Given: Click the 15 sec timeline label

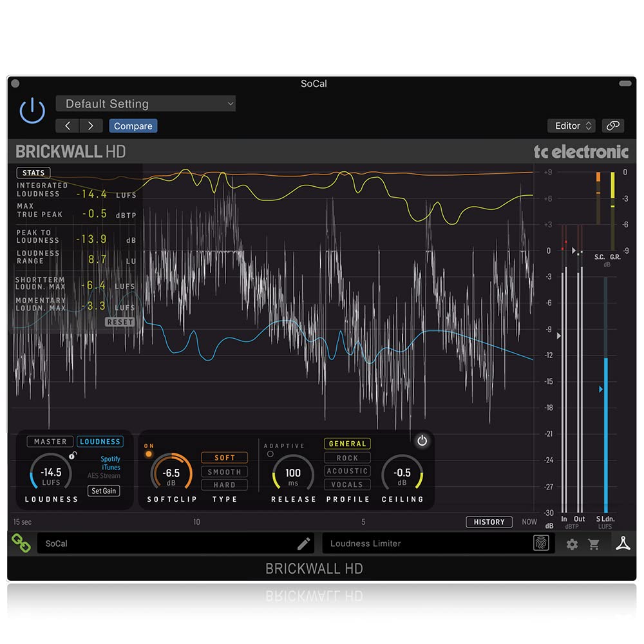Looking at the screenshot, I should [x=22, y=522].
